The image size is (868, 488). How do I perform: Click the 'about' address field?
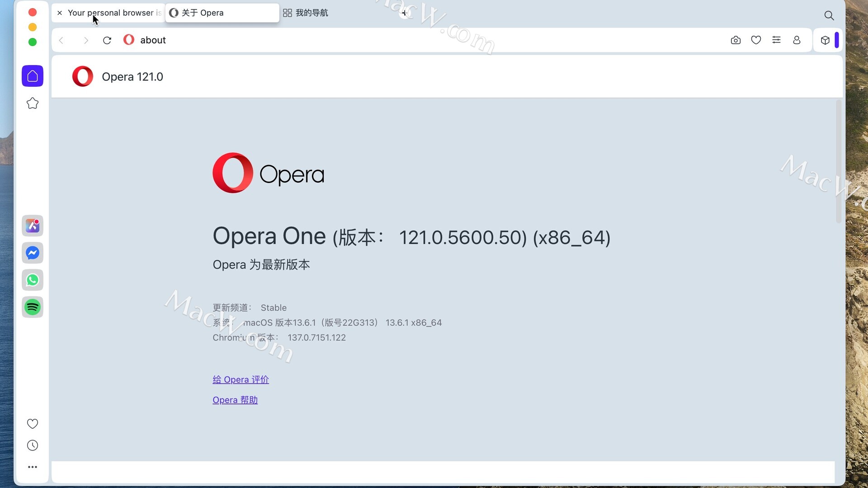click(x=153, y=40)
